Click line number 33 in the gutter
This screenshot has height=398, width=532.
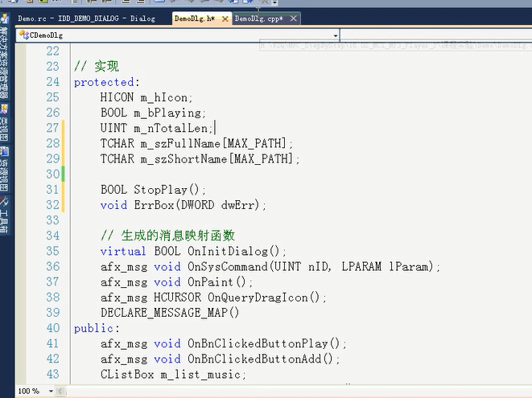click(x=53, y=220)
